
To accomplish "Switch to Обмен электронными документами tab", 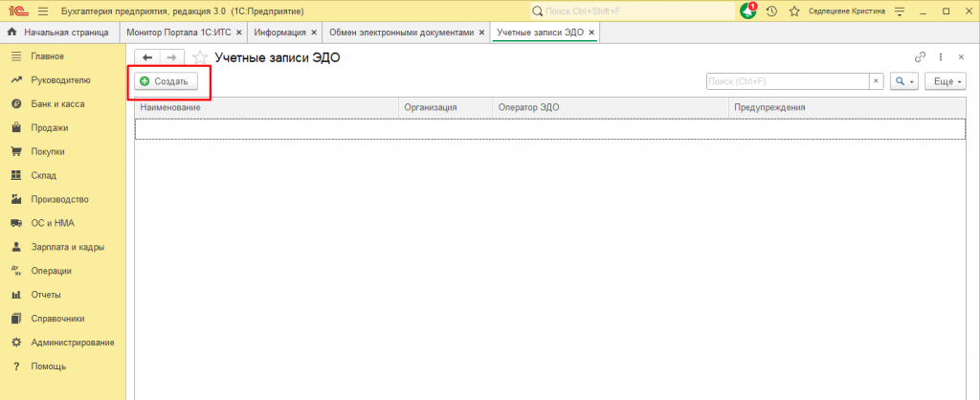I will coord(401,32).
